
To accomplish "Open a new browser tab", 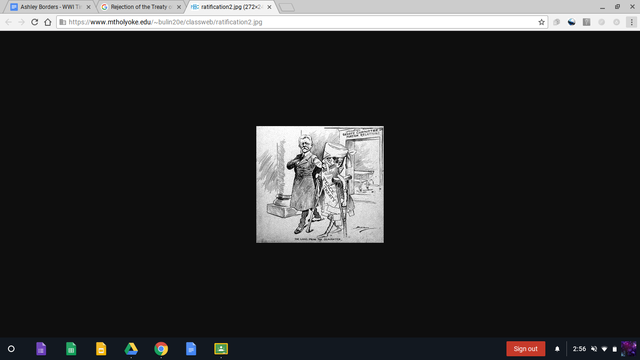I will pyautogui.click(x=287, y=7).
